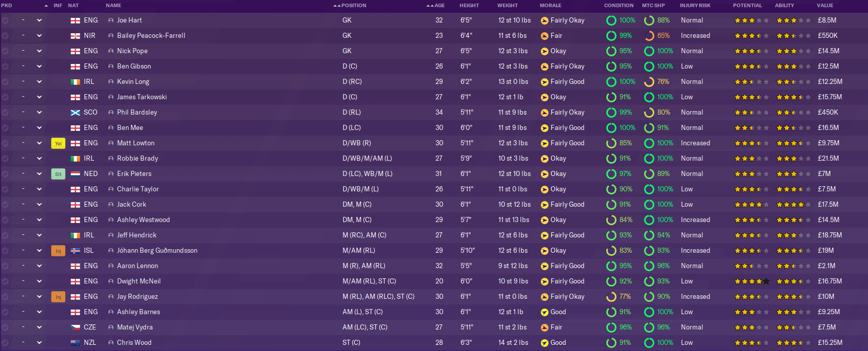The image size is (868, 351).
Task: Click England flag next to Nick Pope
Action: pos(75,51)
